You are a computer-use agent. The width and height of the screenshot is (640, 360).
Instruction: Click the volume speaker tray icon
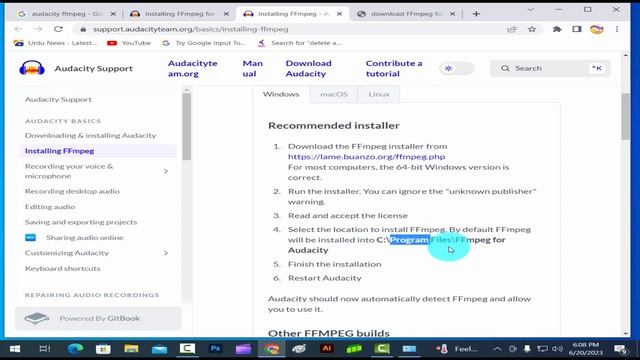click(x=557, y=349)
